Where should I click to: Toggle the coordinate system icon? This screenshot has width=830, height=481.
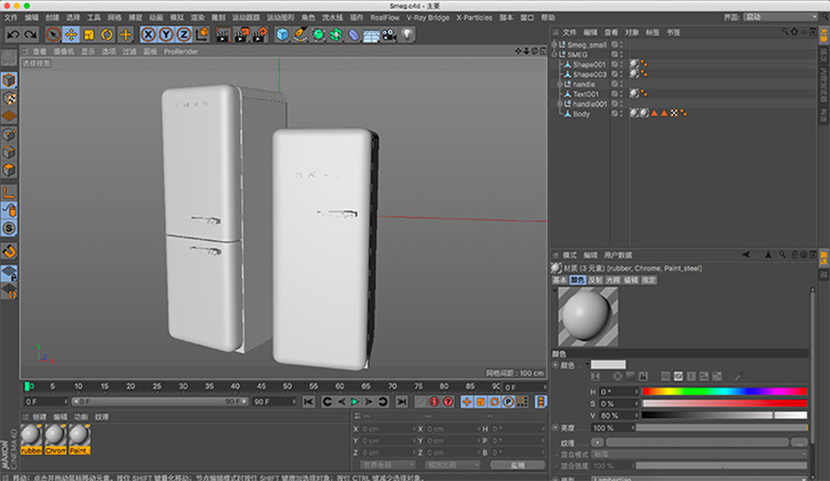click(202, 35)
